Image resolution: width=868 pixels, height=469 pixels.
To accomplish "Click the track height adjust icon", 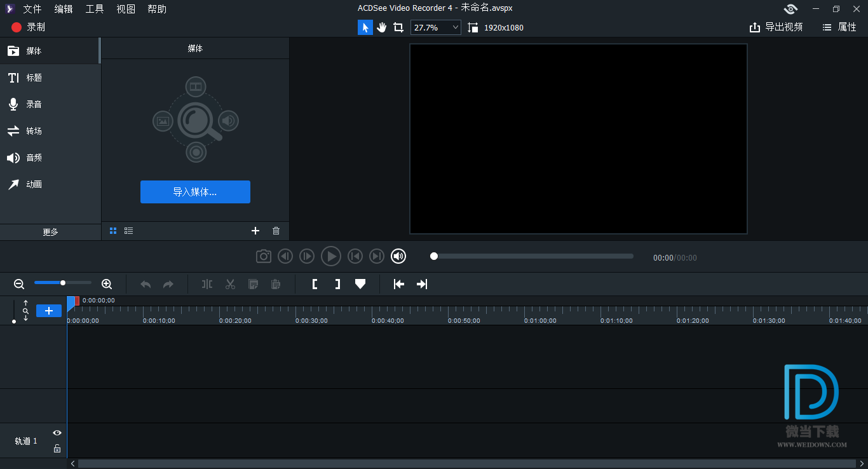I will click(25, 311).
